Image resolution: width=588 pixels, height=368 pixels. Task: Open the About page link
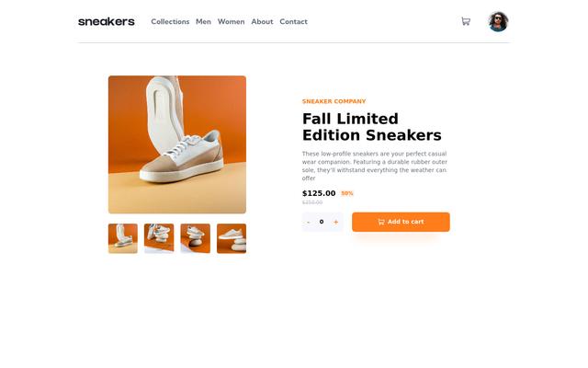coord(262,22)
